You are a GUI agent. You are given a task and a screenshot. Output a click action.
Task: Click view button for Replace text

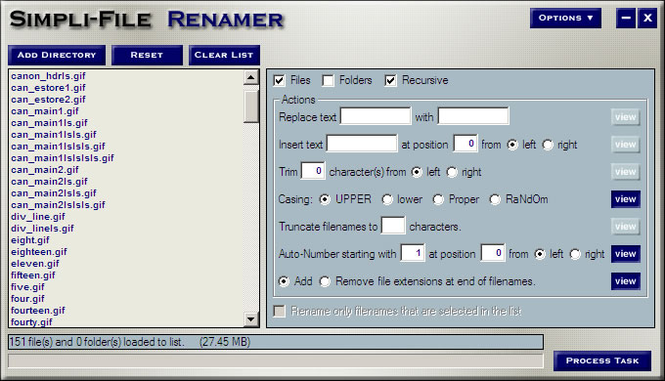pyautogui.click(x=626, y=117)
